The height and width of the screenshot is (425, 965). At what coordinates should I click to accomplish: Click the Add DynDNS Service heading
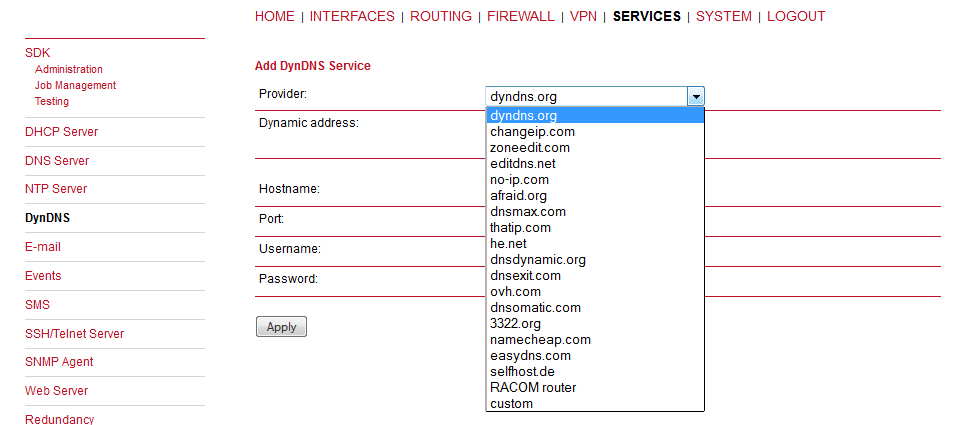click(x=313, y=66)
